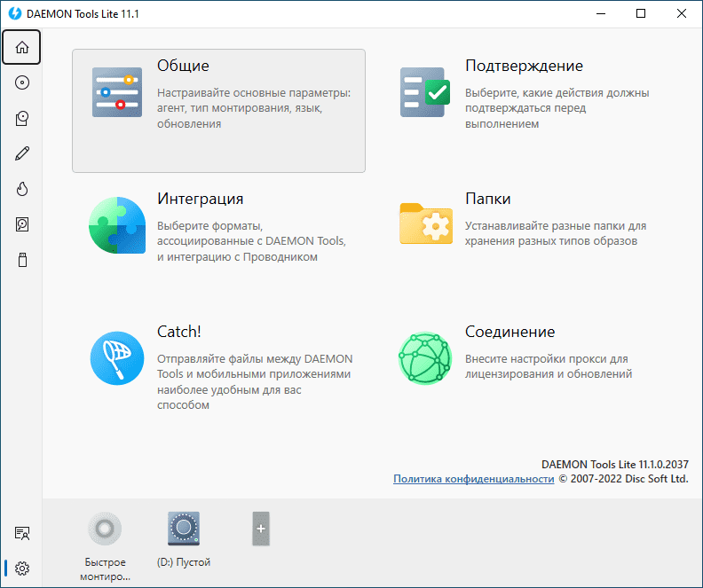Open the Home sidebar icon
Image resolution: width=703 pixels, height=588 pixels.
(21, 47)
